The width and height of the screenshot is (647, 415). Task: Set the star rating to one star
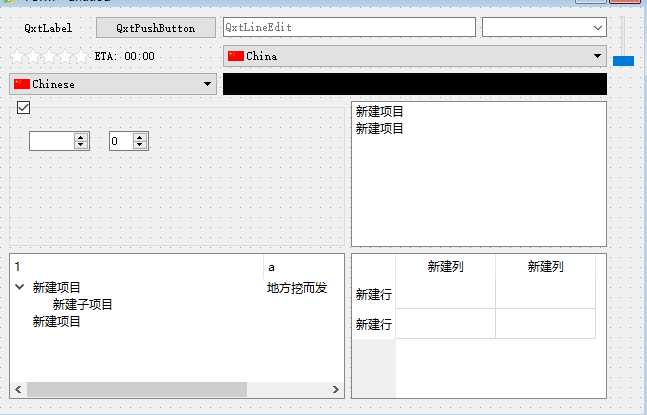pyautogui.click(x=17, y=57)
